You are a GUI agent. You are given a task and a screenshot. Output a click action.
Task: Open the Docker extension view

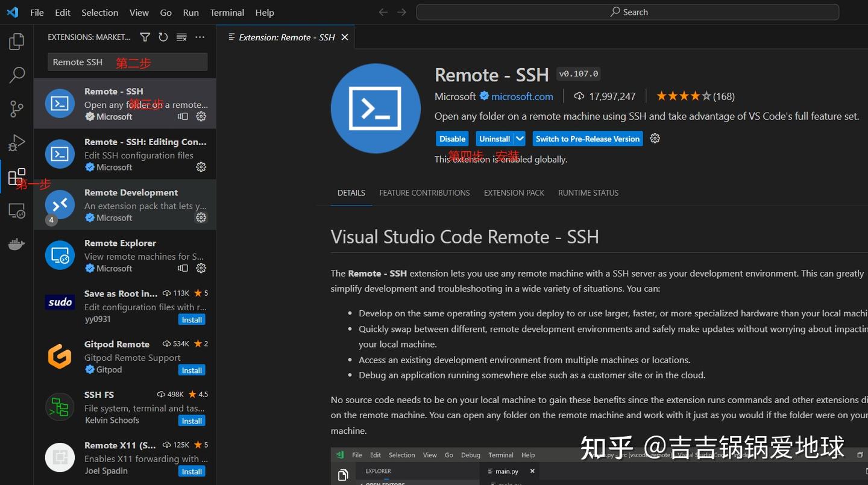pyautogui.click(x=16, y=243)
